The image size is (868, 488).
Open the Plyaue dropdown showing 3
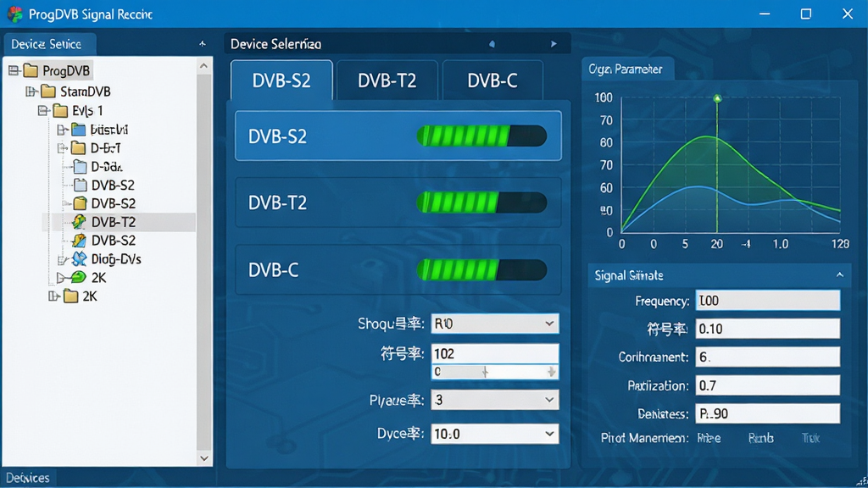point(495,400)
